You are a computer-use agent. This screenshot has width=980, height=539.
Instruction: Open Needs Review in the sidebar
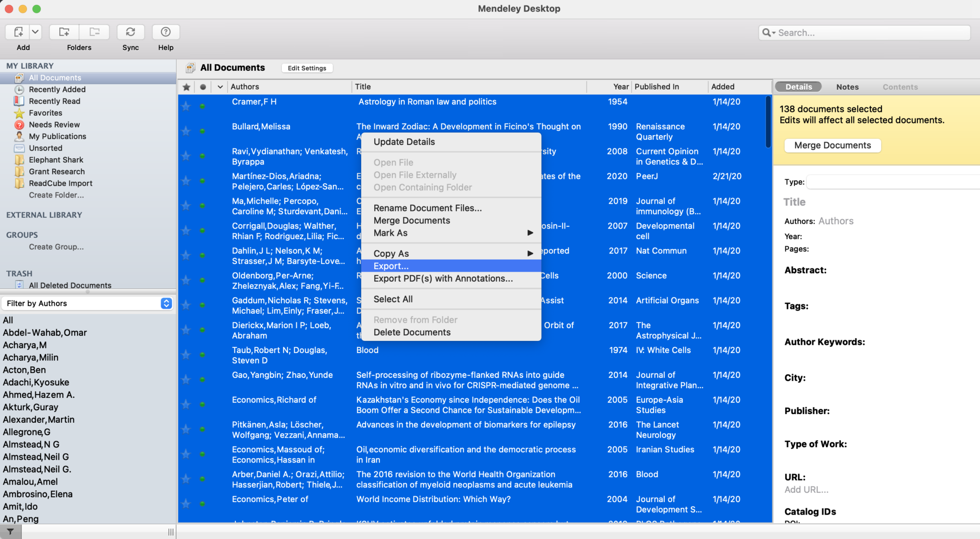click(x=53, y=124)
